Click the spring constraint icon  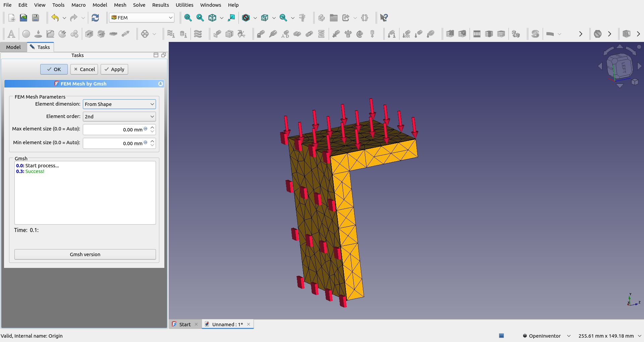[321, 34]
